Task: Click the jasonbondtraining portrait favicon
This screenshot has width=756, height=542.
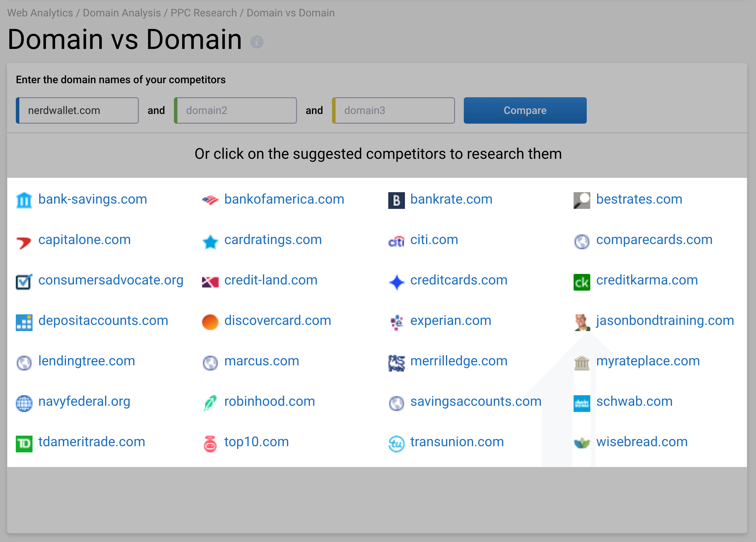Action: point(582,322)
